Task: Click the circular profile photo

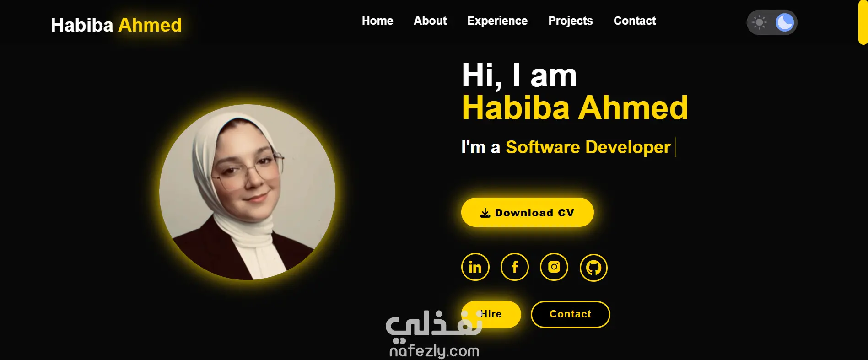Action: pyautogui.click(x=247, y=192)
